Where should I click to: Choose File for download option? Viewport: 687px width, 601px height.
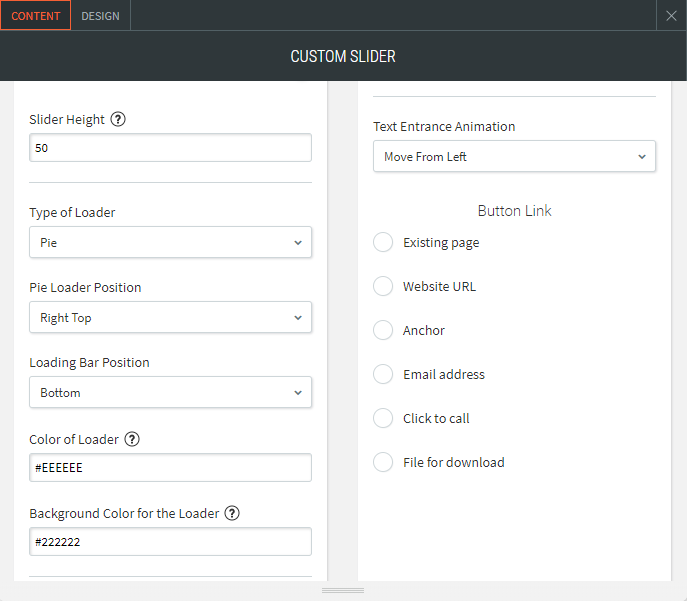pos(383,462)
